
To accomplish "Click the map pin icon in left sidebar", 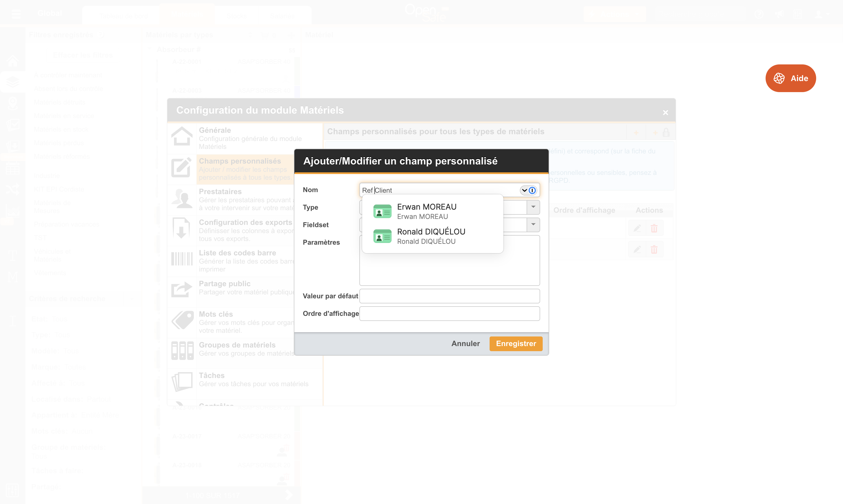I will [x=12, y=103].
